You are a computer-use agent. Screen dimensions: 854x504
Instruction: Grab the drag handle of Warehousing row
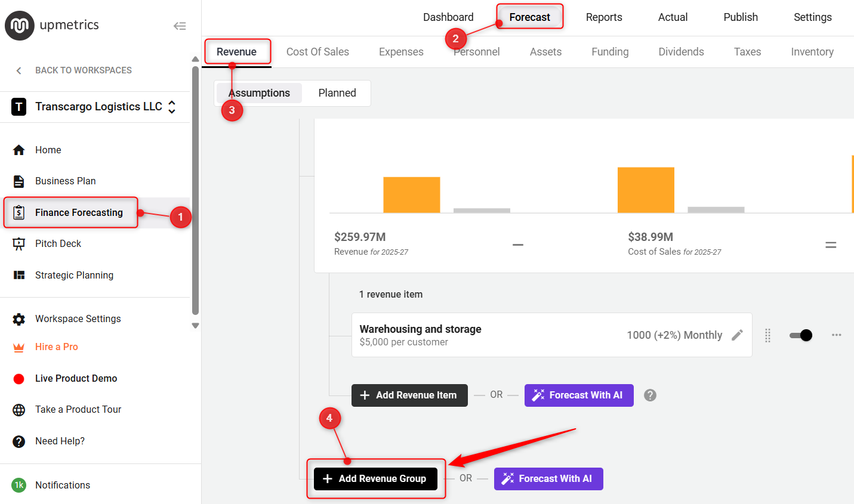(x=768, y=335)
